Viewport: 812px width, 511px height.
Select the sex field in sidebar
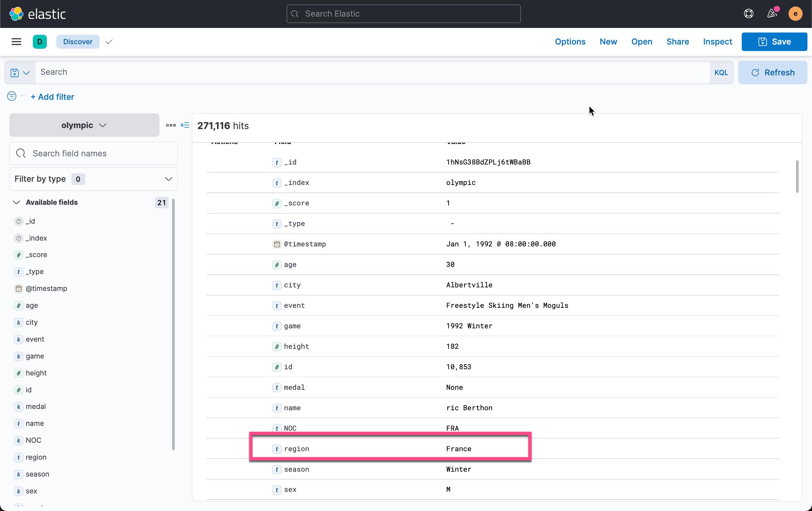tap(31, 491)
